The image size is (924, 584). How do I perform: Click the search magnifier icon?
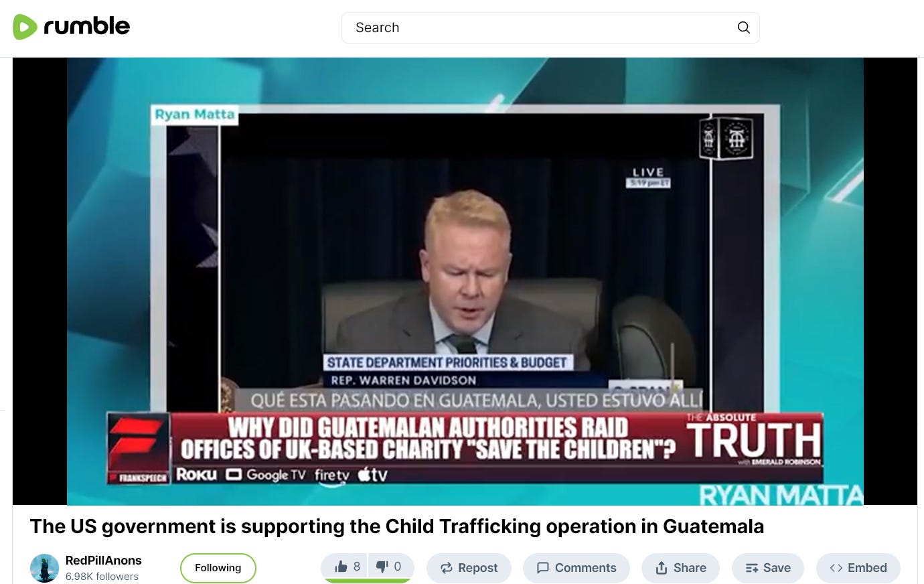(x=743, y=27)
